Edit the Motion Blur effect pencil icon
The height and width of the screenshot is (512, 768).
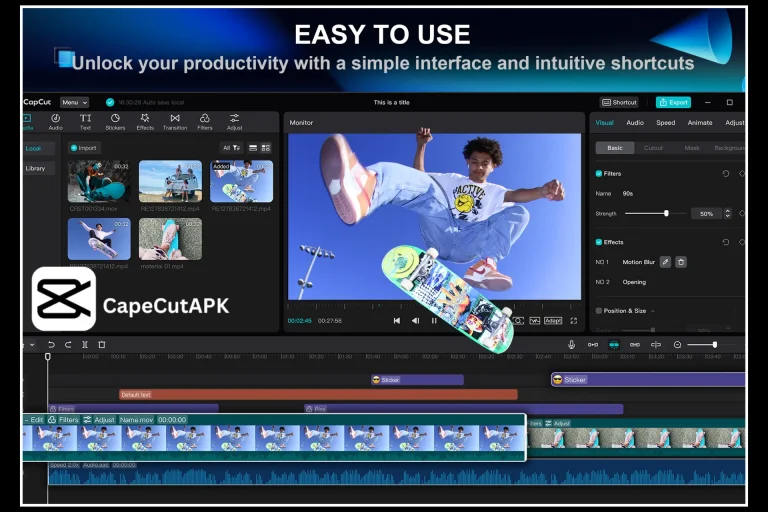pyautogui.click(x=665, y=262)
